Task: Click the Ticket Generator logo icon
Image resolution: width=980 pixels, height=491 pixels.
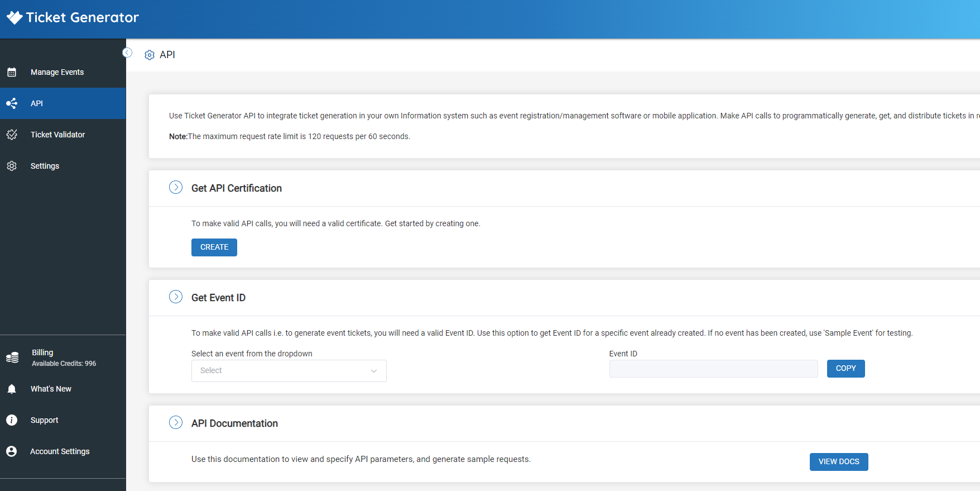Action: tap(15, 17)
